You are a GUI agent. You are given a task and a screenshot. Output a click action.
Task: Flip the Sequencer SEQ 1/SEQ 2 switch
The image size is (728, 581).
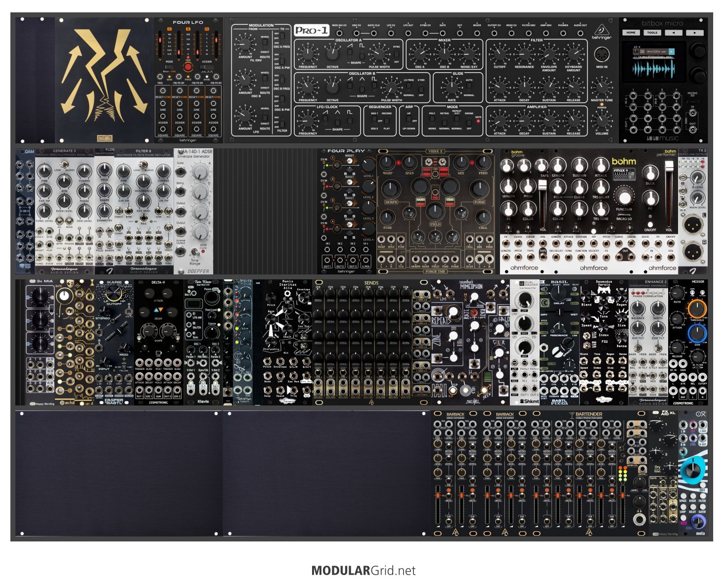click(x=374, y=120)
